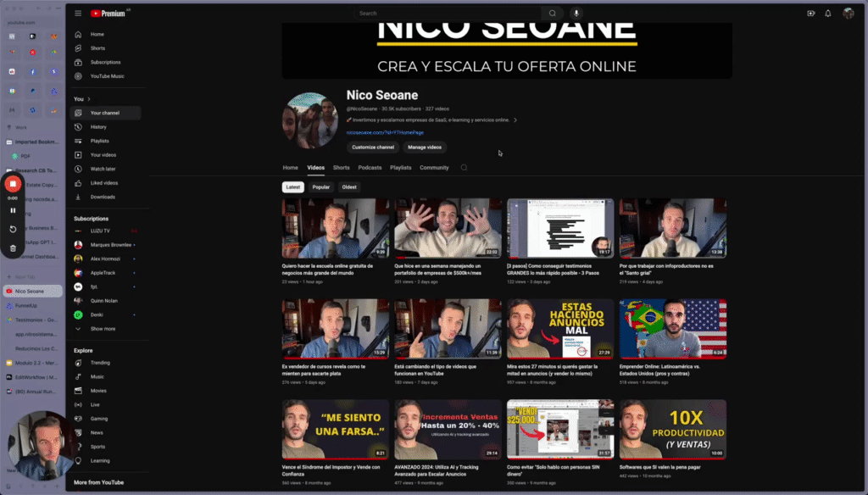Open Live in Explore section

tap(106, 405)
